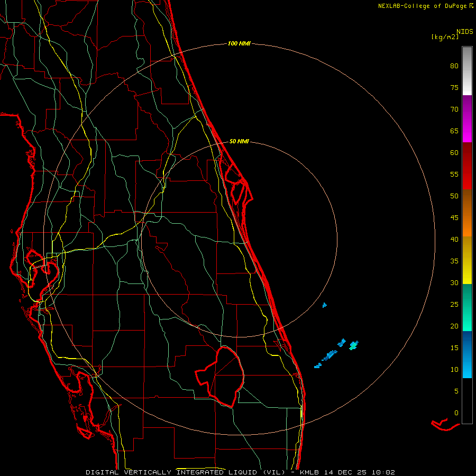
Task: Click the 25 value on color scale
Action: coord(454,305)
